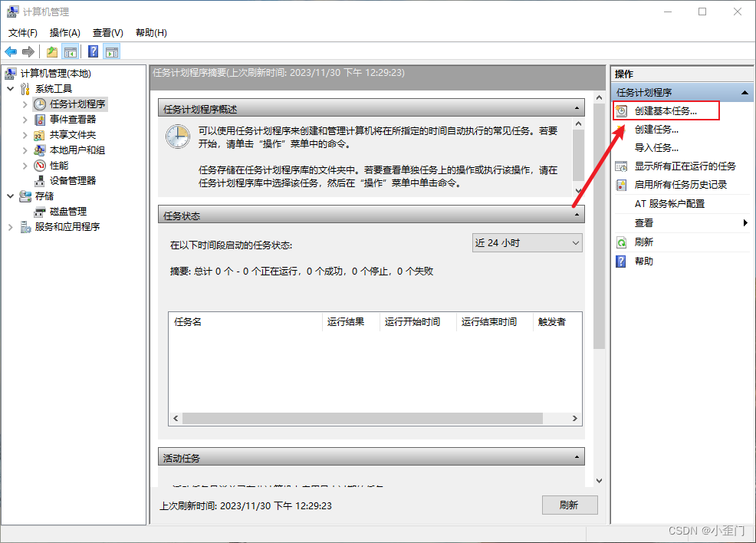Open the 帮助(H) menu
Viewport: 756px width, 543px height.
[x=151, y=33]
